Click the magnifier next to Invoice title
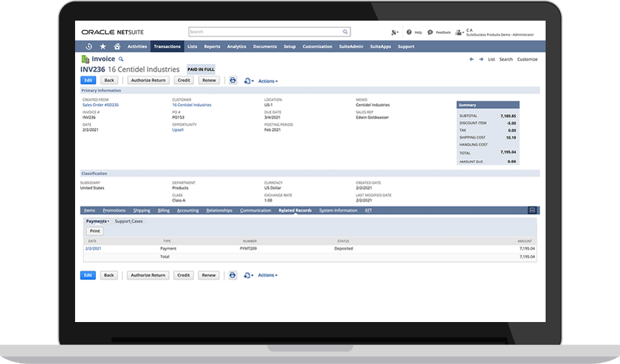Viewport: 620px width, 364px height. tap(121, 59)
